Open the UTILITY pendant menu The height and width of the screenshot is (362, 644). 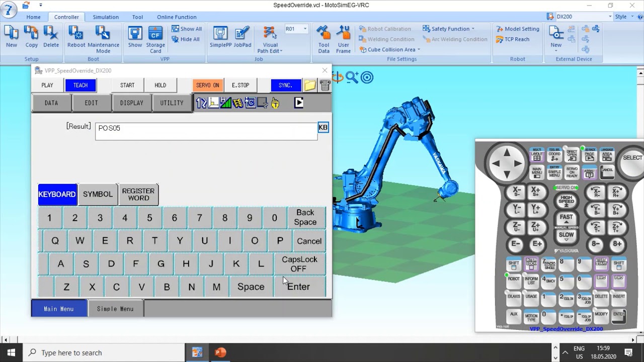click(172, 103)
